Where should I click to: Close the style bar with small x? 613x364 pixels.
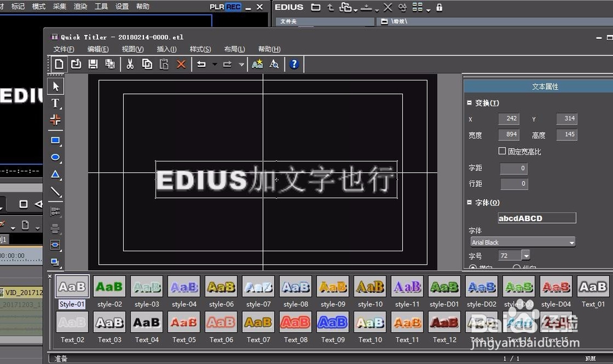coord(50,276)
